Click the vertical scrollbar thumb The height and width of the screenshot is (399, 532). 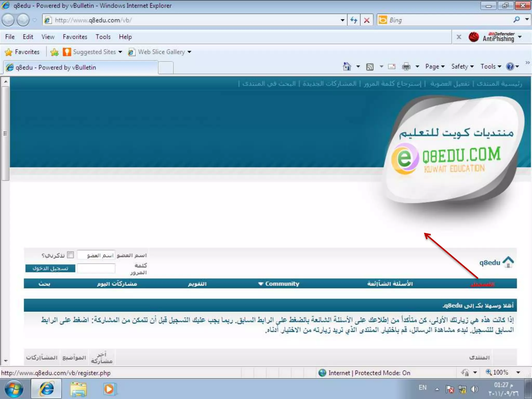[x=5, y=134]
